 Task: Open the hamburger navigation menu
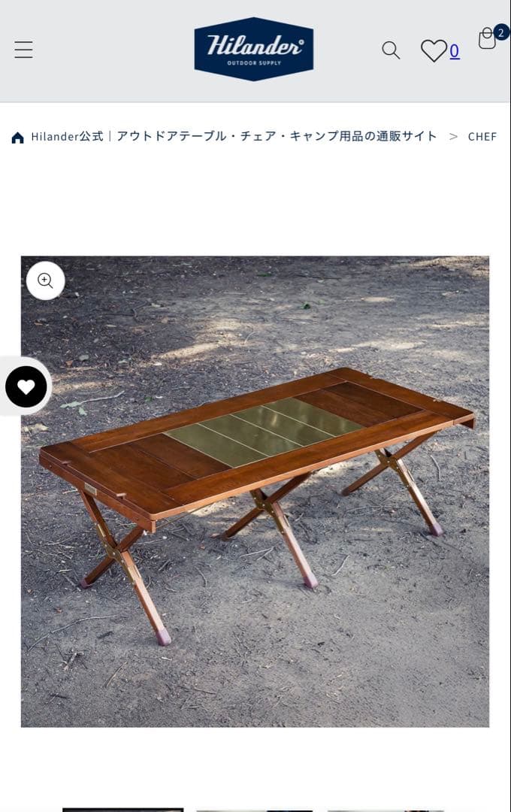click(23, 50)
